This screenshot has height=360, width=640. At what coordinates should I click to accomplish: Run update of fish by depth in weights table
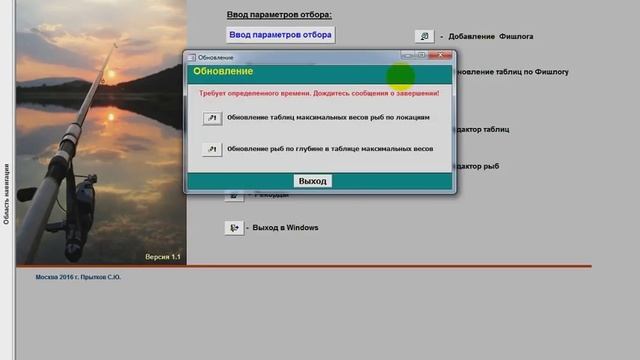point(212,149)
